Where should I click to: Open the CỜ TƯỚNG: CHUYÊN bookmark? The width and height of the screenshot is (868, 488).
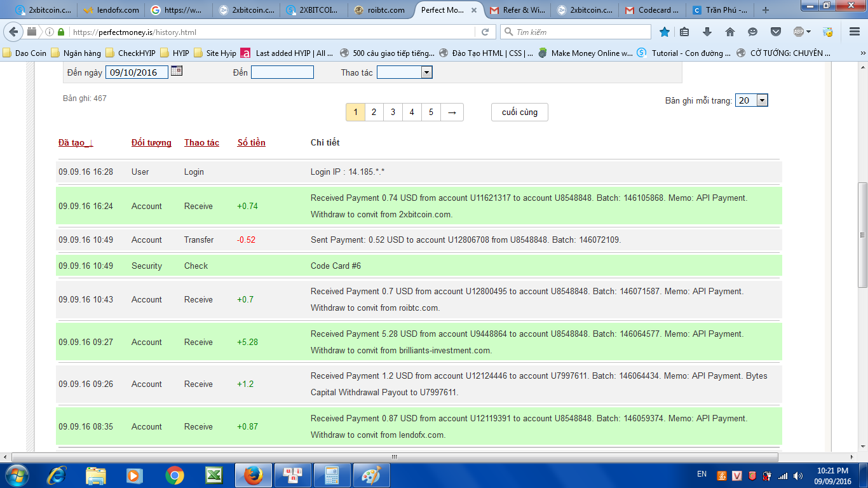pos(783,53)
